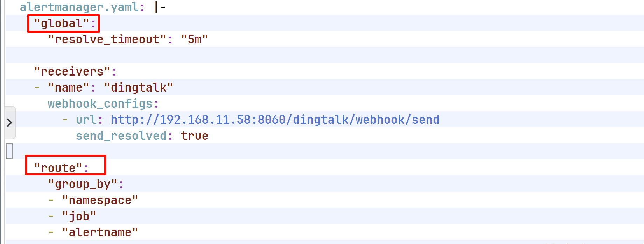Click the "alertname" list entry

pos(100,232)
